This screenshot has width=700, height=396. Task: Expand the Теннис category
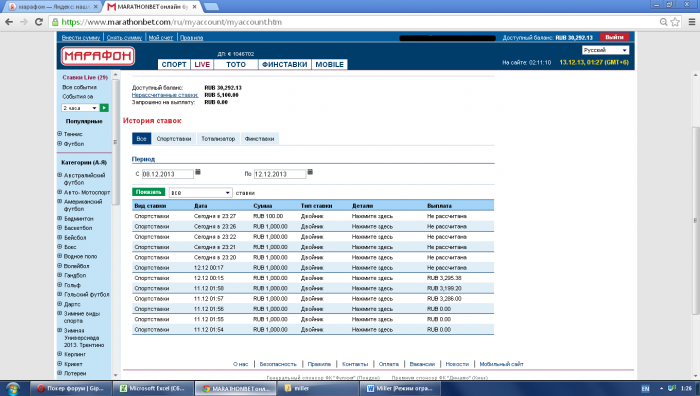[x=59, y=133]
